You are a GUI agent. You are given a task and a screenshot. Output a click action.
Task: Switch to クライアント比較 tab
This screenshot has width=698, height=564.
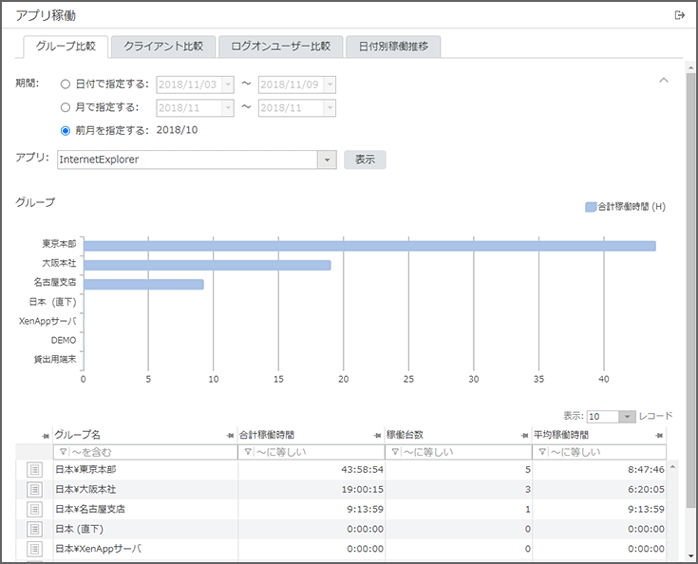pyautogui.click(x=163, y=46)
